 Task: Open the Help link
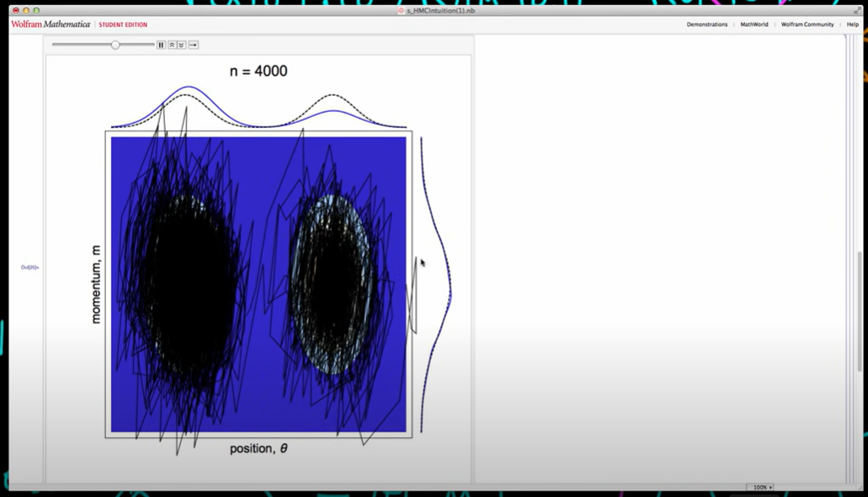tap(853, 24)
